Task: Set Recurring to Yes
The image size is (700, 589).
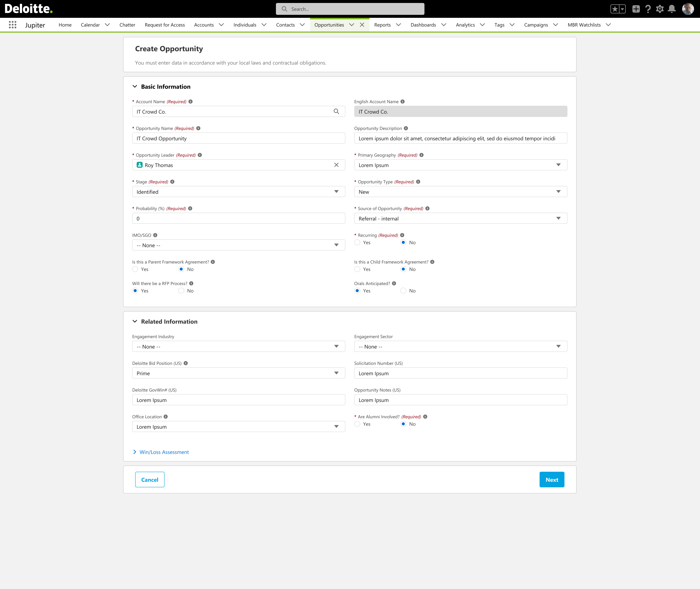Action: [x=357, y=242]
